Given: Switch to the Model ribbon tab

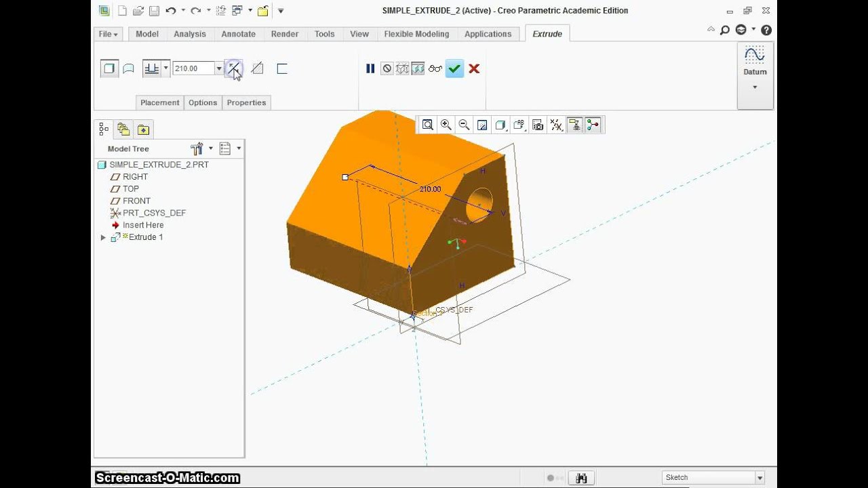Looking at the screenshot, I should pos(147,34).
